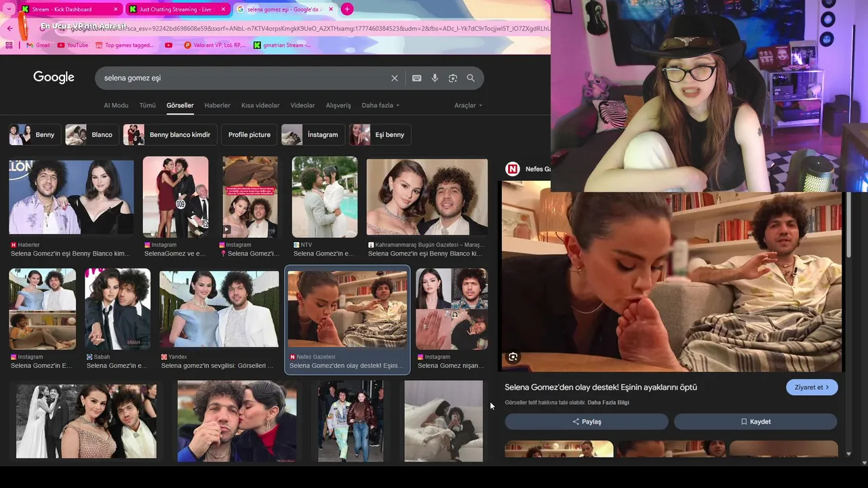This screenshot has height=488, width=868.
Task: Click the 'Selena gomez'in sevgilisi: Görselleri ...' caption
Action: tap(218, 365)
